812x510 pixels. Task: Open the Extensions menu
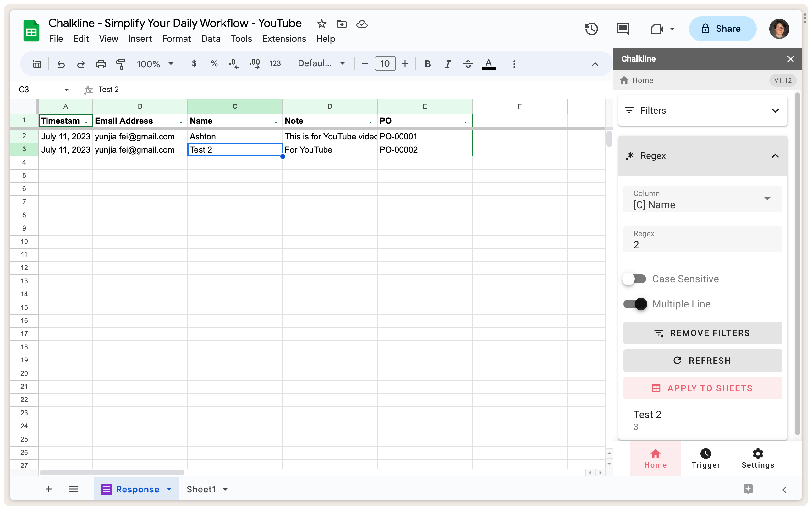(x=284, y=39)
